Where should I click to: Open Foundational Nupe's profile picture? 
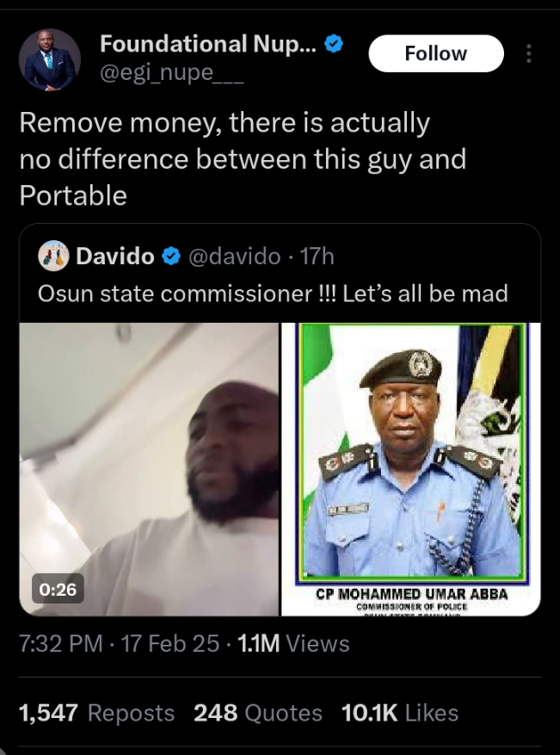[x=50, y=59]
